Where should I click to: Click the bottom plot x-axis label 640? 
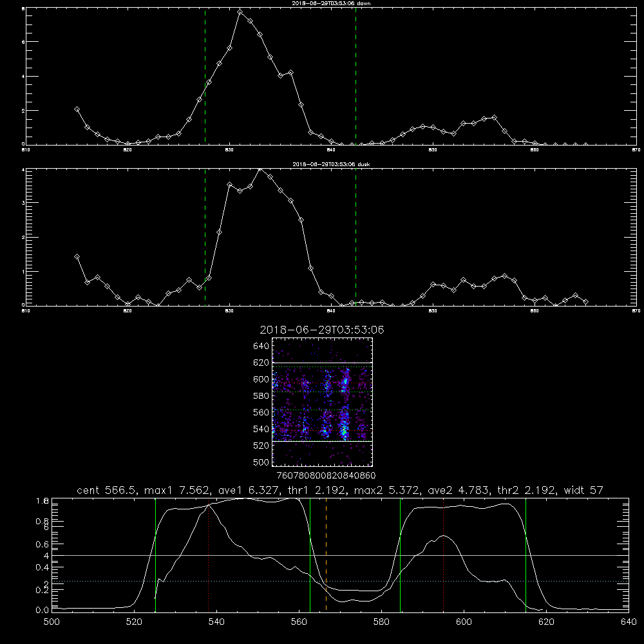click(629, 622)
